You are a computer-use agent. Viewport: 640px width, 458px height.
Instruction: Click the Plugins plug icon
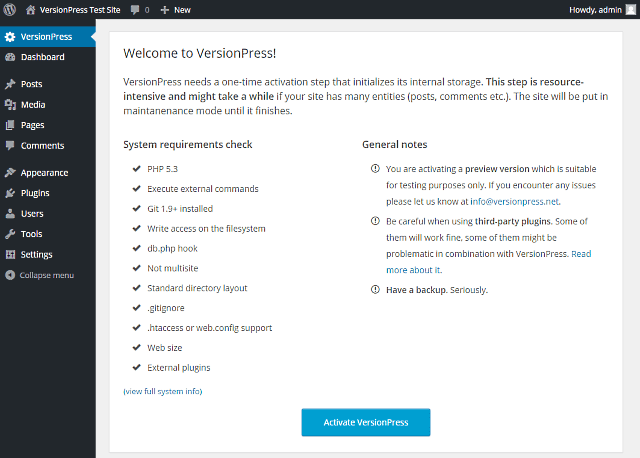point(10,193)
